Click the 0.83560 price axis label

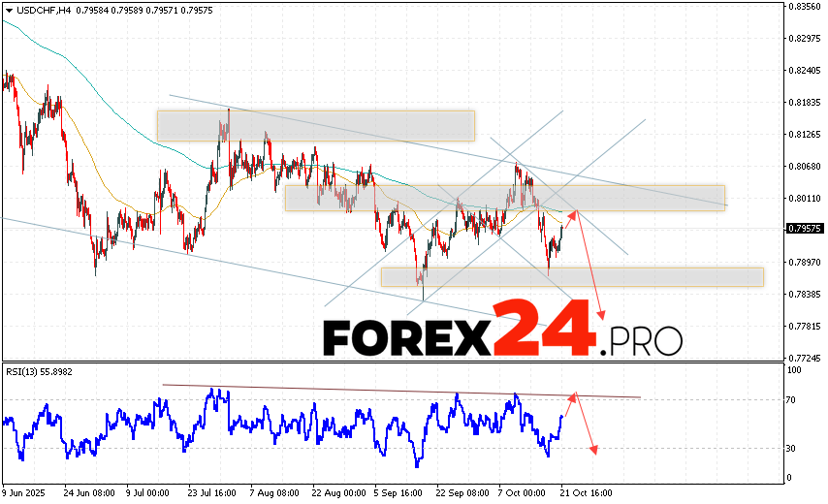coord(806,6)
